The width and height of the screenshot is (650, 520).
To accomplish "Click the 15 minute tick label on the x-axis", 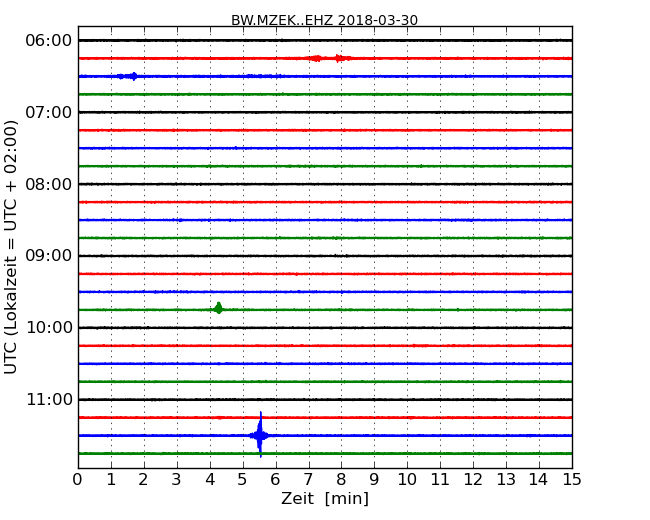I will [x=572, y=479].
